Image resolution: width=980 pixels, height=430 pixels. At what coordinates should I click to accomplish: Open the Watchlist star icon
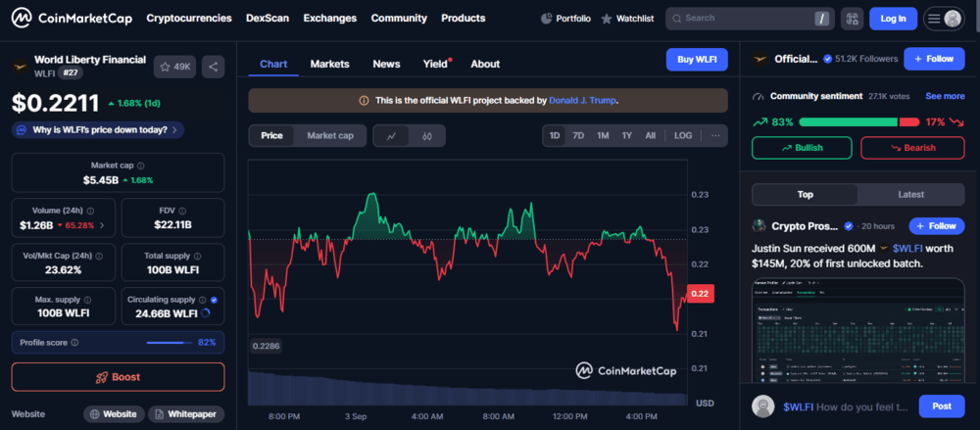pyautogui.click(x=607, y=19)
